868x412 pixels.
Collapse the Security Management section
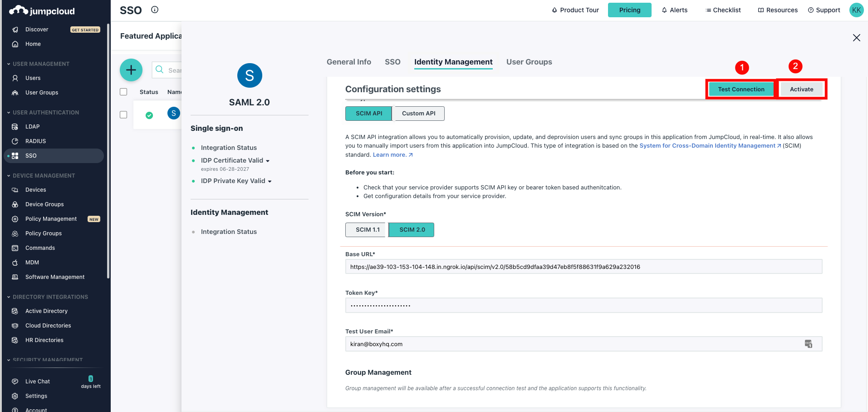pos(9,360)
